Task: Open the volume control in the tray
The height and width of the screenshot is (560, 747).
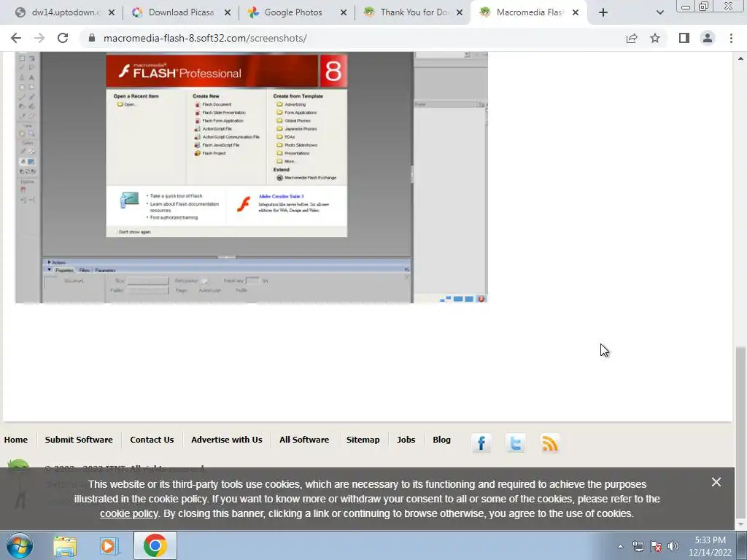Action: click(673, 546)
